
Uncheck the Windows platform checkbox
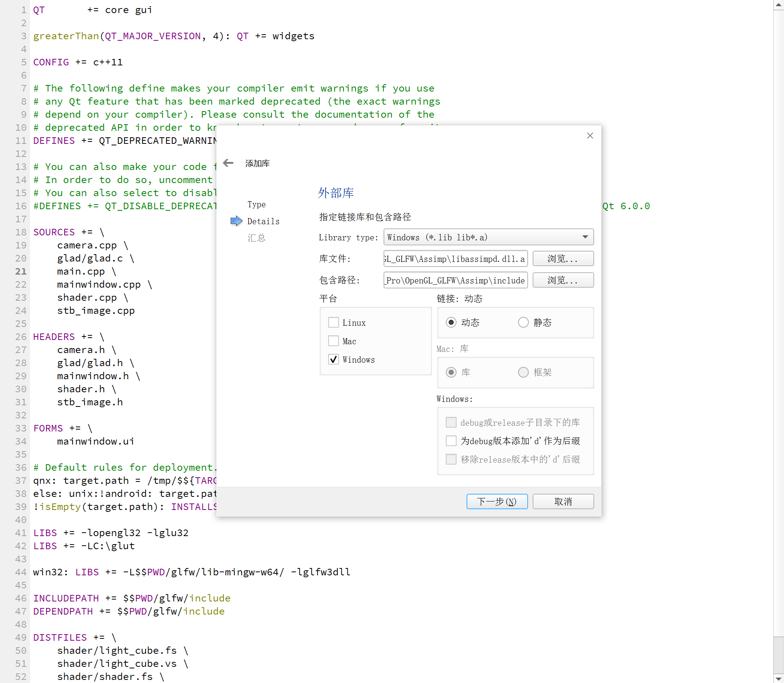point(334,359)
